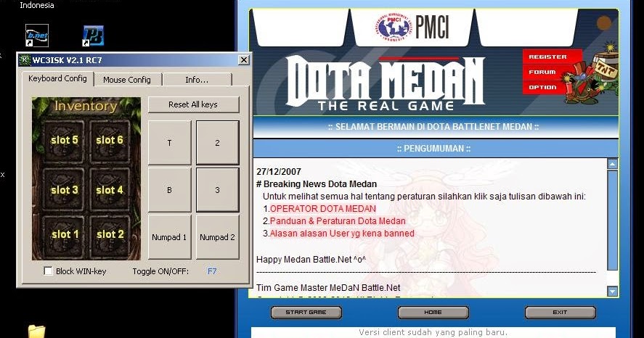The width and height of the screenshot is (644, 338).
Task: Change the F7 toggle hotkey
Action: coord(212,271)
